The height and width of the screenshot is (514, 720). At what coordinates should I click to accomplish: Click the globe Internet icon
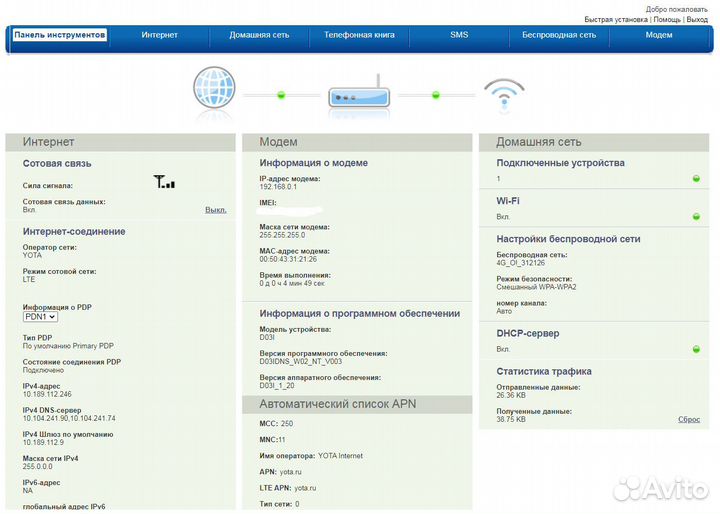click(x=214, y=88)
